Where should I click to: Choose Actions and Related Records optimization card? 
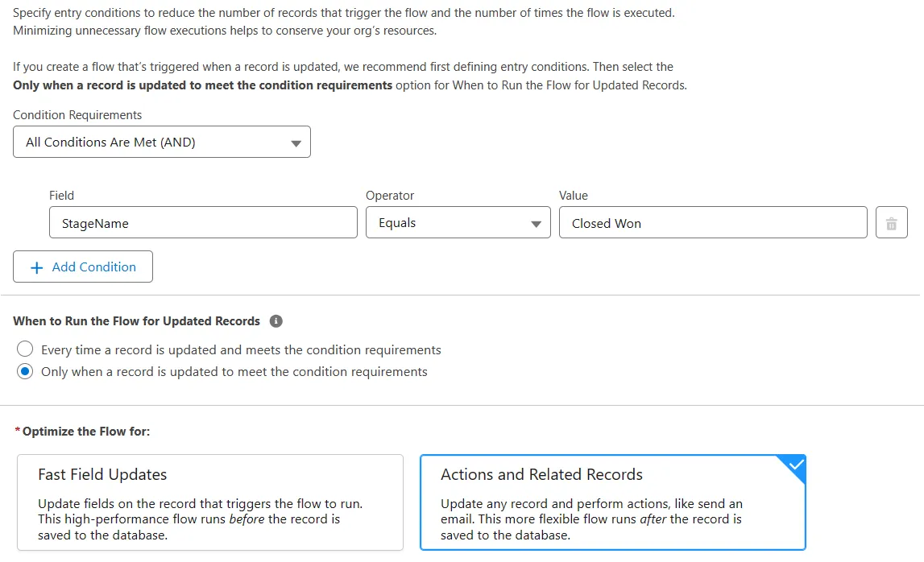613,502
